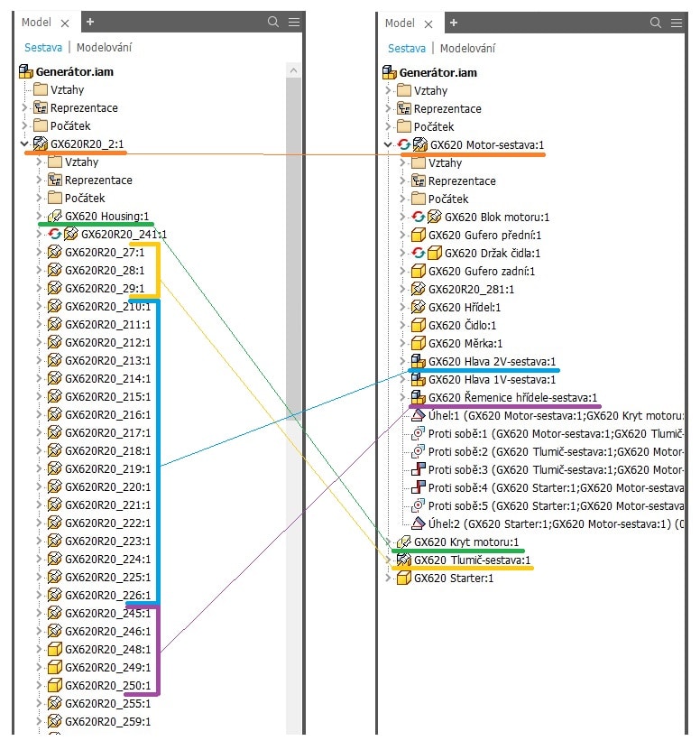Switch to Sestava view in right panel
Image resolution: width=700 pixels, height=750 pixels.
pos(407,49)
